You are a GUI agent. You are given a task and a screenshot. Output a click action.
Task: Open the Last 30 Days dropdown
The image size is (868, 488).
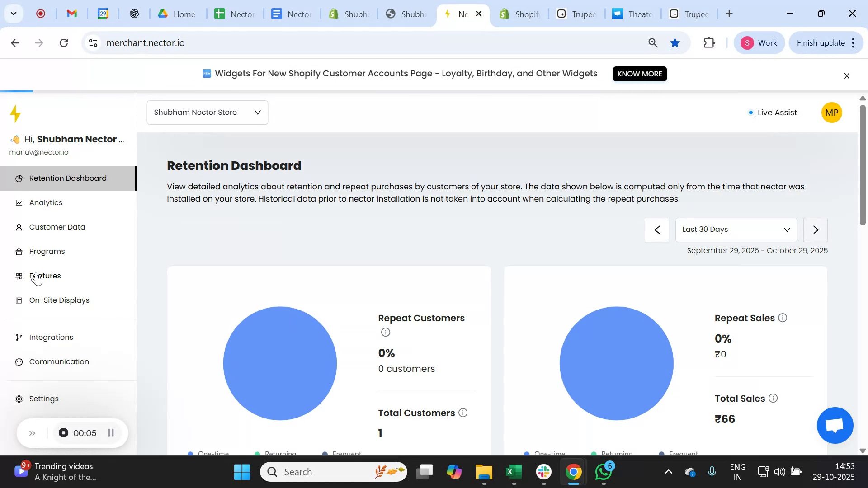736,230
